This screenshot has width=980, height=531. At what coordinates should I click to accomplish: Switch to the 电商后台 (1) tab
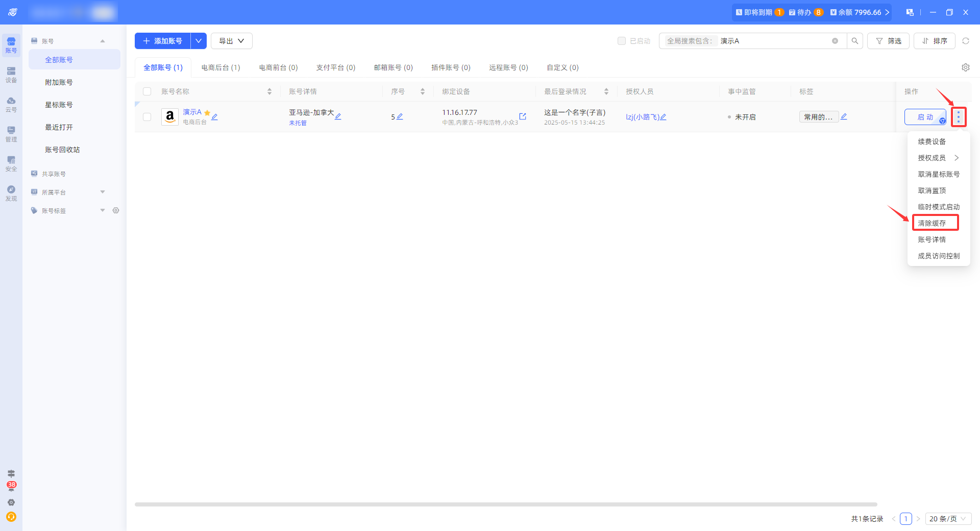coord(220,67)
